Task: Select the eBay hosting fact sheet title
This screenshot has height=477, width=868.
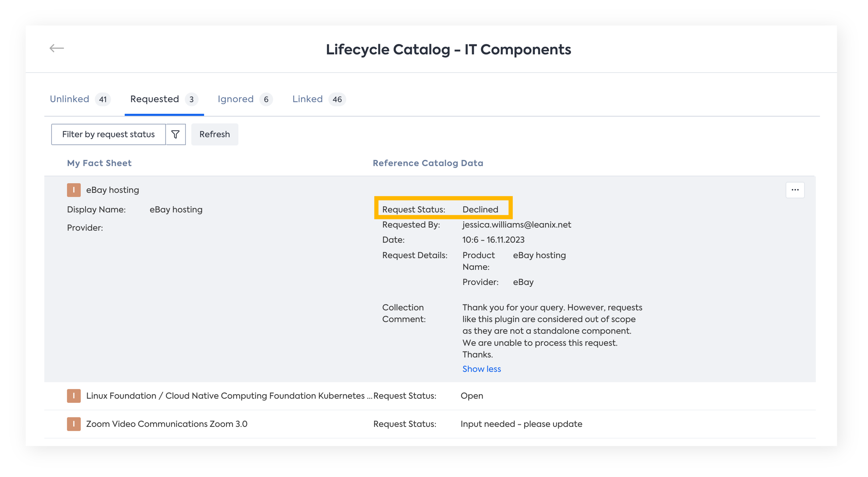Action: pos(112,190)
